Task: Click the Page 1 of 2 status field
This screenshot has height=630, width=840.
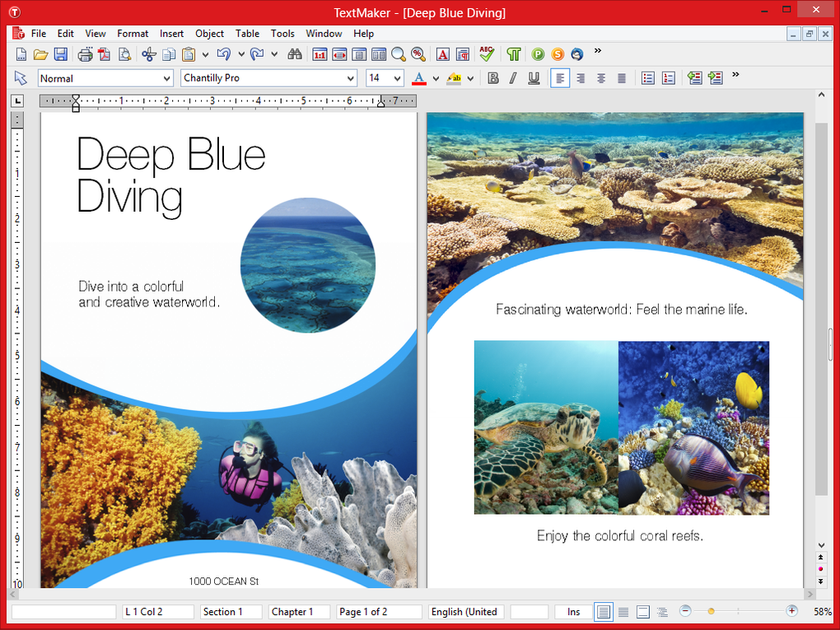Action: click(378, 611)
